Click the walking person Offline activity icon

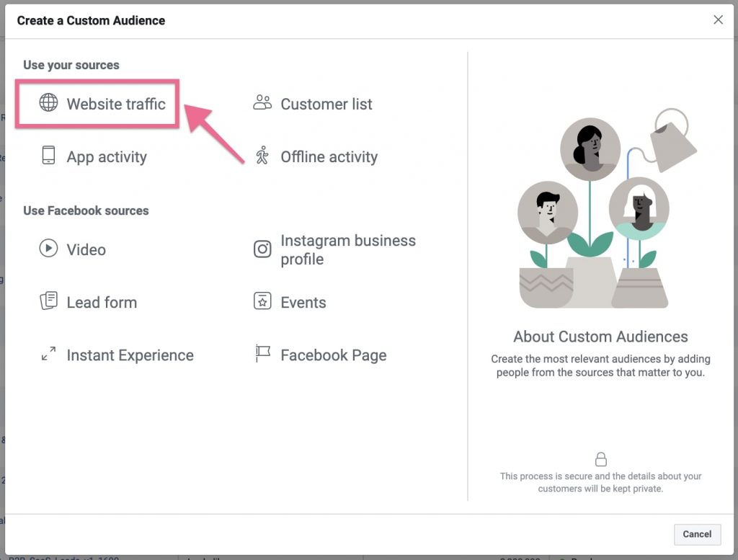(262, 156)
